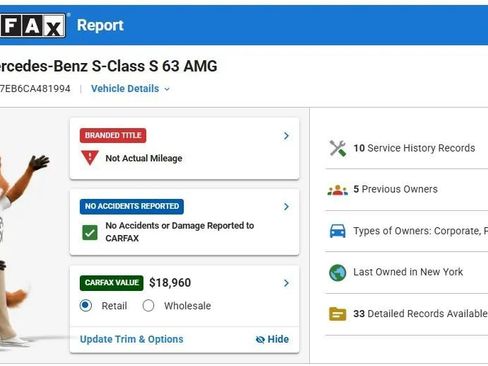Click the BRANDED TITLE red badge

pos(113,135)
